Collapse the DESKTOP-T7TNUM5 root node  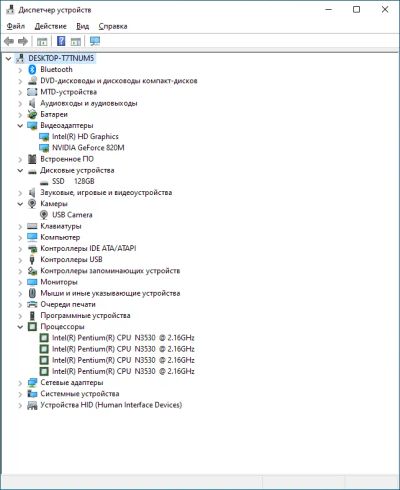8,58
